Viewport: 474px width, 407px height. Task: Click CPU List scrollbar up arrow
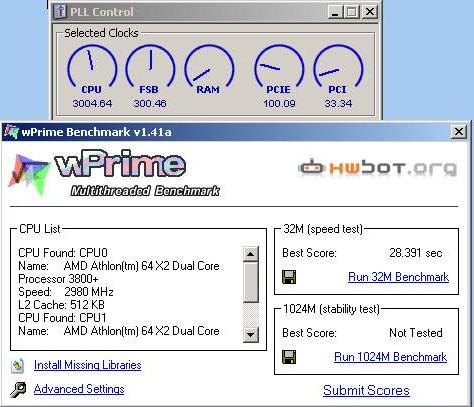pyautogui.click(x=251, y=254)
